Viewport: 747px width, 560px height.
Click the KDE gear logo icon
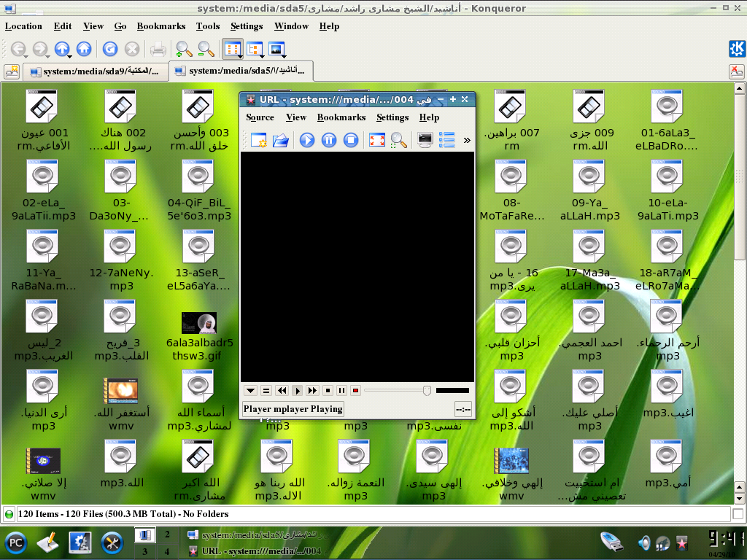pyautogui.click(x=737, y=49)
